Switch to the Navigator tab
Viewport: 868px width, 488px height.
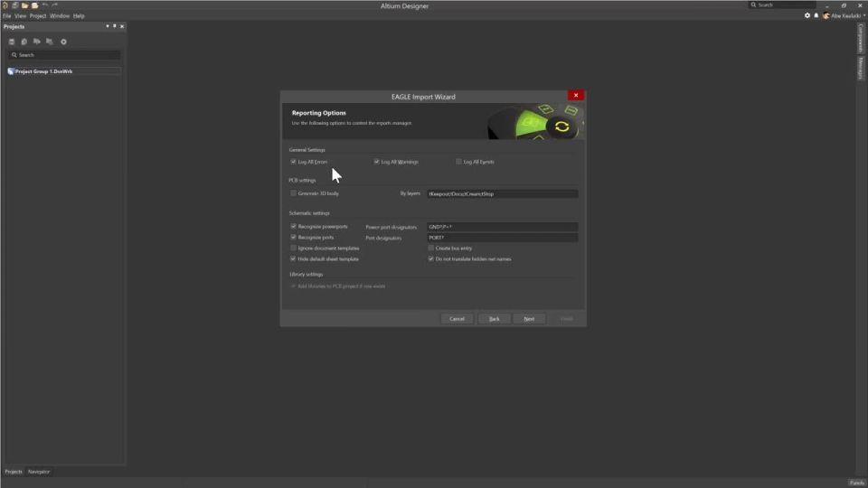coord(39,472)
